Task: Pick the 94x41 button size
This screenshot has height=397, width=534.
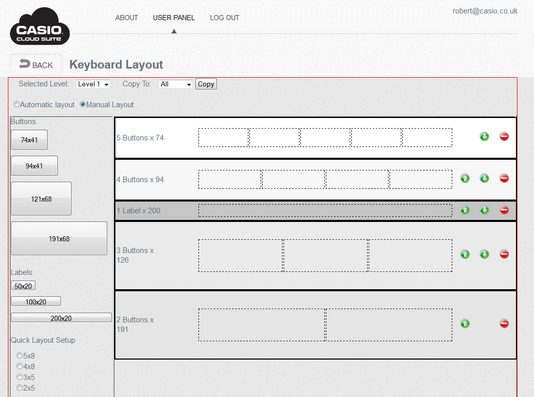Action: (34, 166)
